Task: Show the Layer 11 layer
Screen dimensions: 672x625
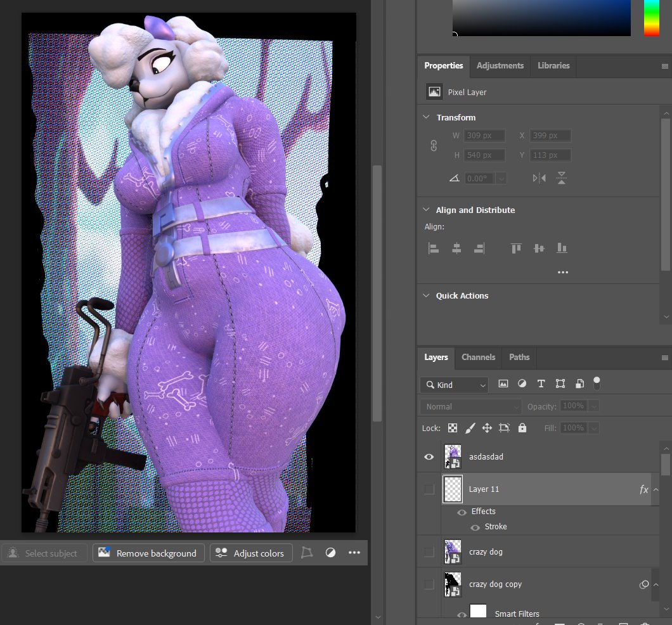Action: 429,489
